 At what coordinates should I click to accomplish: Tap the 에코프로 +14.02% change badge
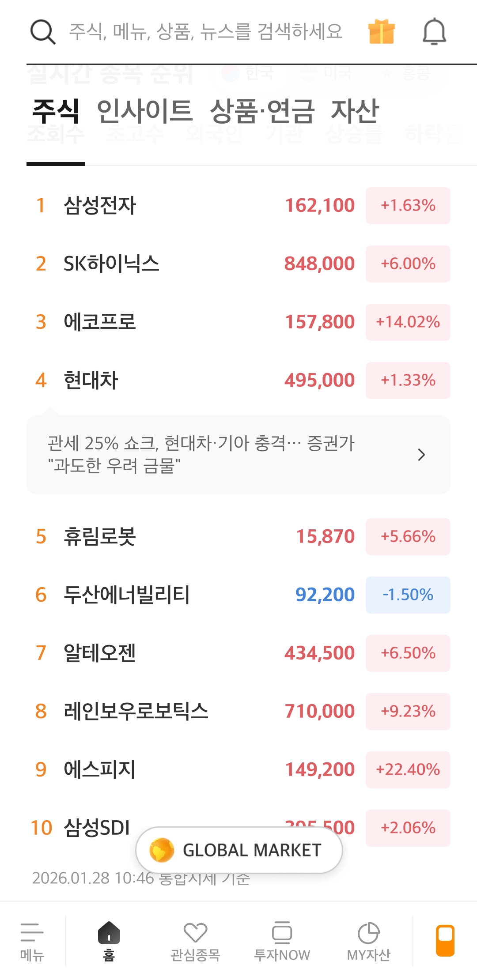pos(408,322)
